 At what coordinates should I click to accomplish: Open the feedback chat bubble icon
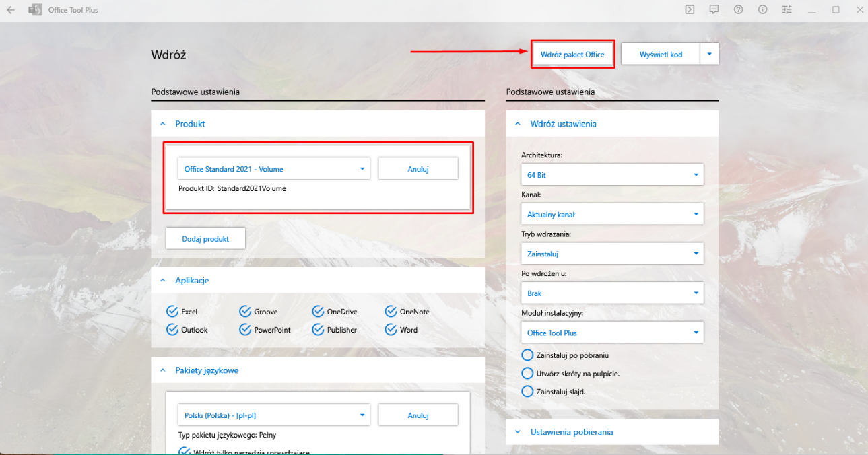coord(714,9)
